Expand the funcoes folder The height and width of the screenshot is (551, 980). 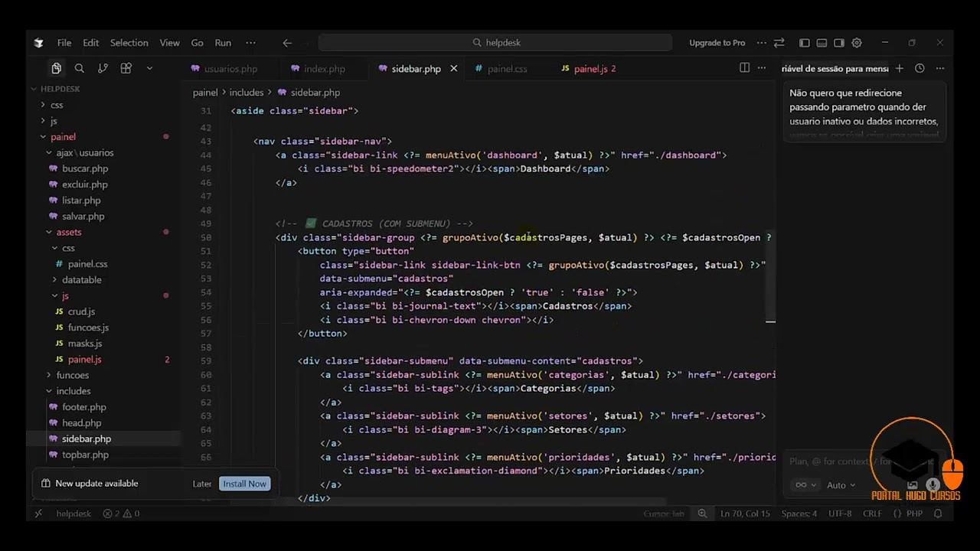[72, 375]
